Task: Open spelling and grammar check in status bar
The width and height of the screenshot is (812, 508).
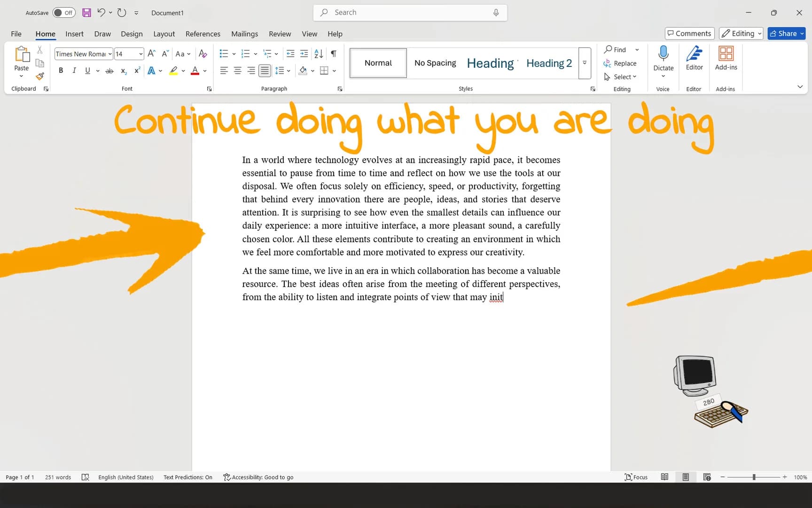Action: tap(85, 477)
